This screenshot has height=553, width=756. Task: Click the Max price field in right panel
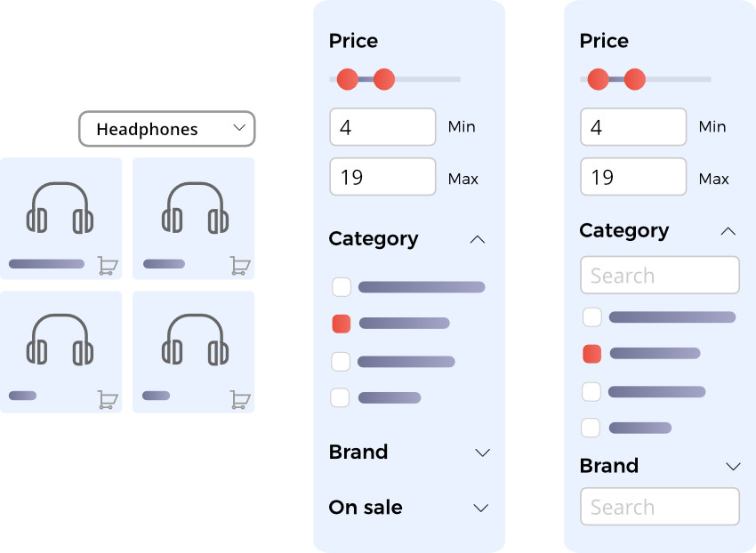(x=633, y=177)
